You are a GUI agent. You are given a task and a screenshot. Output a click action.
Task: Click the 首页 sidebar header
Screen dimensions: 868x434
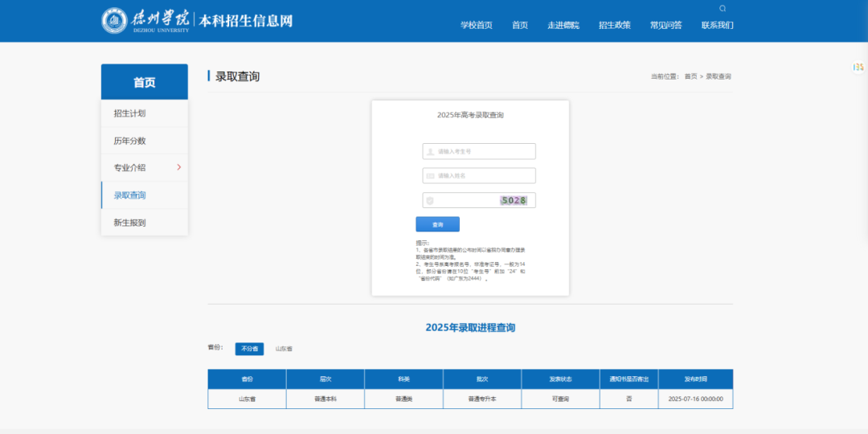145,82
